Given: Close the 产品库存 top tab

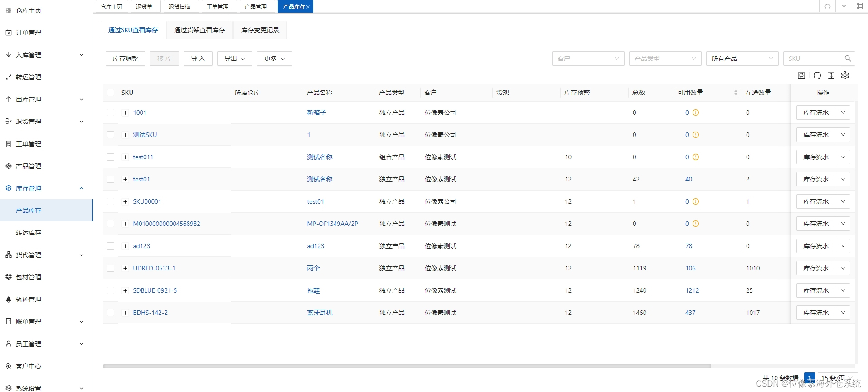Looking at the screenshot, I should click(308, 7).
